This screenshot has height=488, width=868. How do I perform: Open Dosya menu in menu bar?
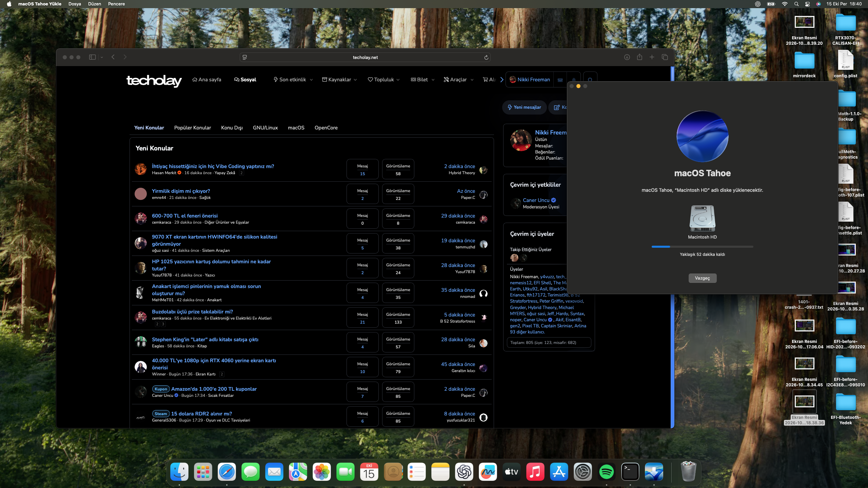click(x=75, y=4)
